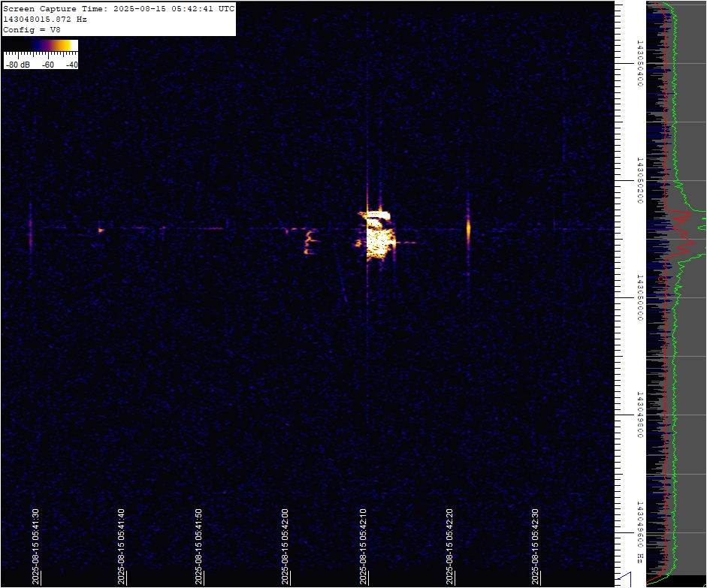707x588 pixels.
Task: Click the vertical orange streak after 05:42:20
Action: tap(468, 231)
